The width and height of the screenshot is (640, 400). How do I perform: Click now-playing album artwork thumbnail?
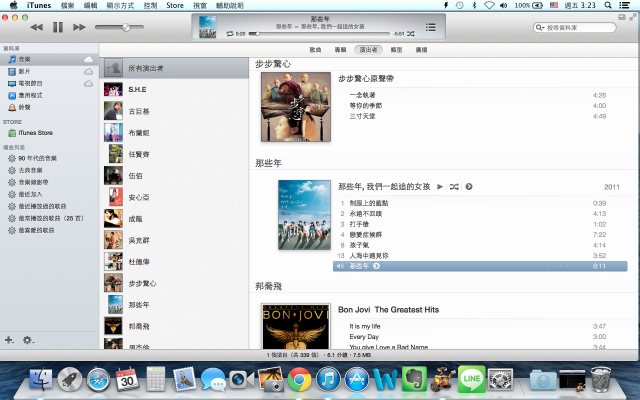(x=207, y=27)
